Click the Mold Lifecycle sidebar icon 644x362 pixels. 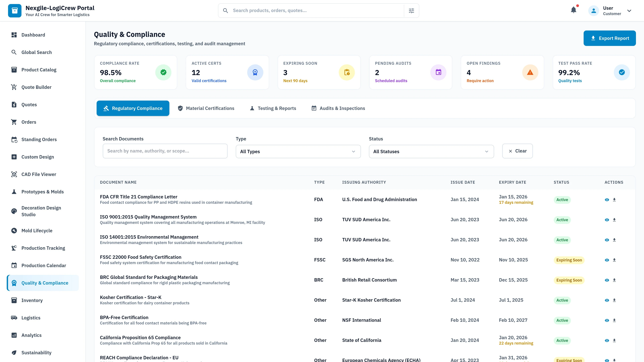point(14,230)
